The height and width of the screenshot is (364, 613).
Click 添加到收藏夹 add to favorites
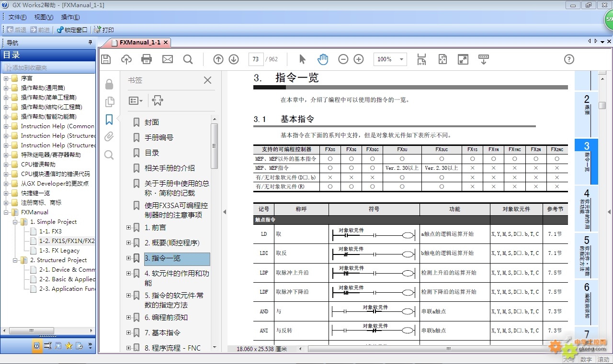[26, 68]
